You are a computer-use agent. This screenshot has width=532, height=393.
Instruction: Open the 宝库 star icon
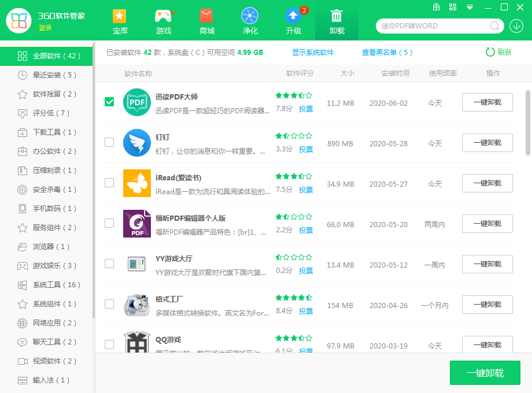[120, 16]
